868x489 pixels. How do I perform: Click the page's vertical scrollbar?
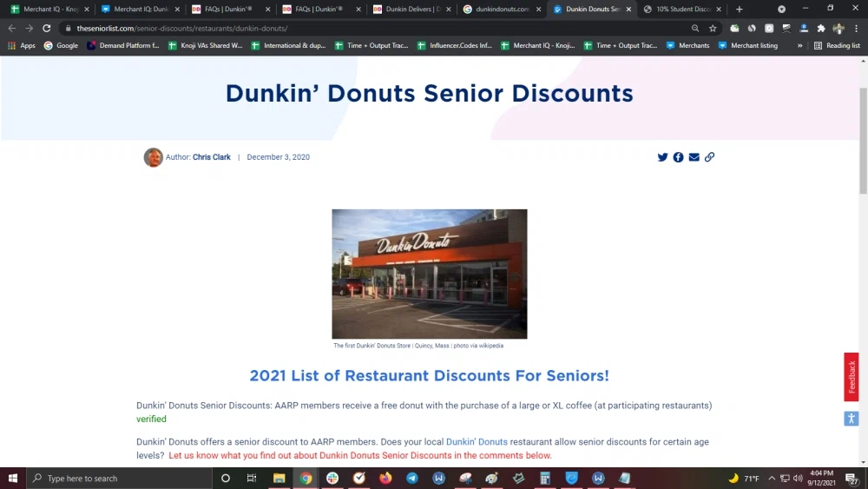point(863,139)
